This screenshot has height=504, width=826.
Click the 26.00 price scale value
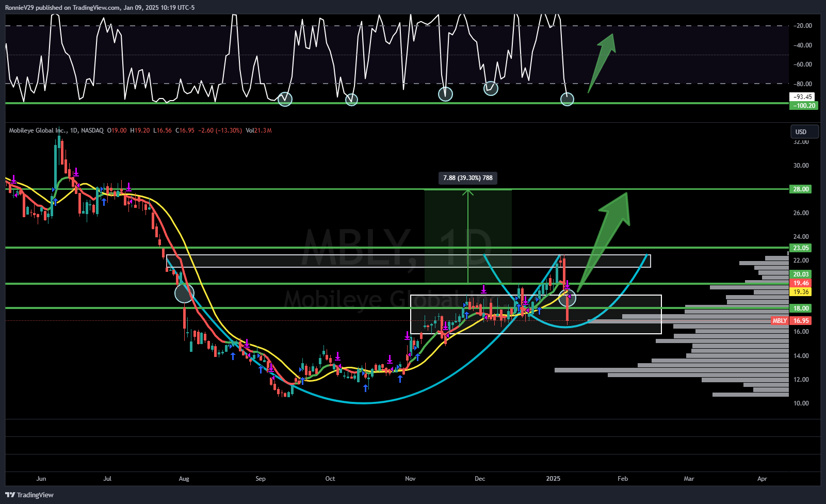tap(801, 213)
